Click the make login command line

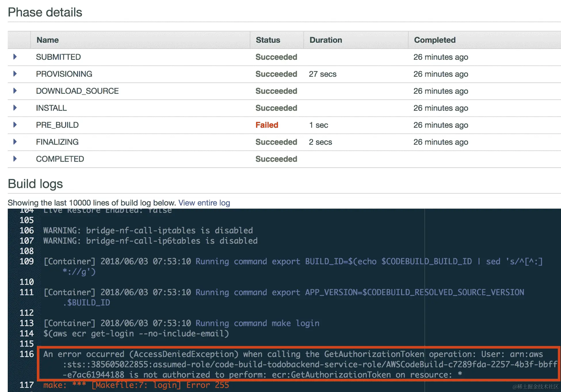point(181,323)
